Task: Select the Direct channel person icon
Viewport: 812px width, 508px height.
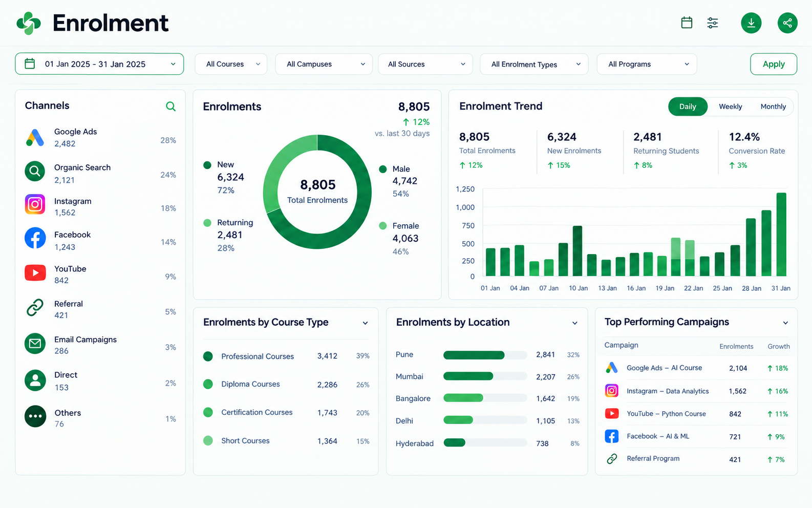Action: click(x=35, y=380)
